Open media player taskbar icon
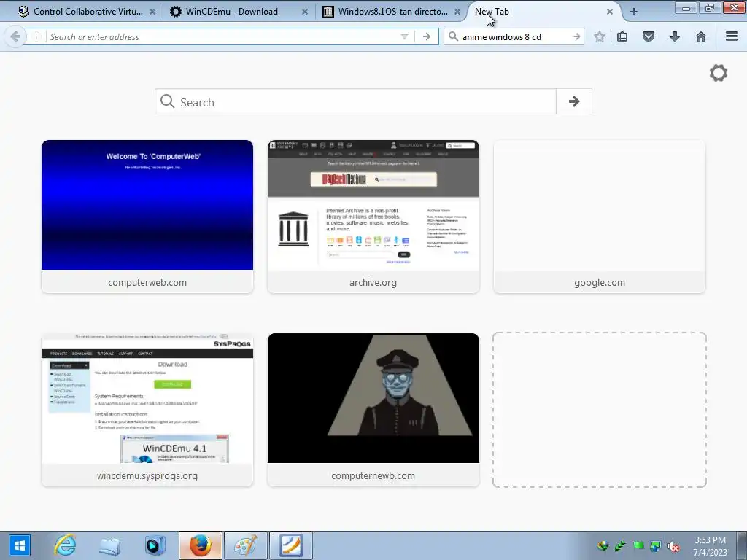The width and height of the screenshot is (747, 560). pos(155,545)
